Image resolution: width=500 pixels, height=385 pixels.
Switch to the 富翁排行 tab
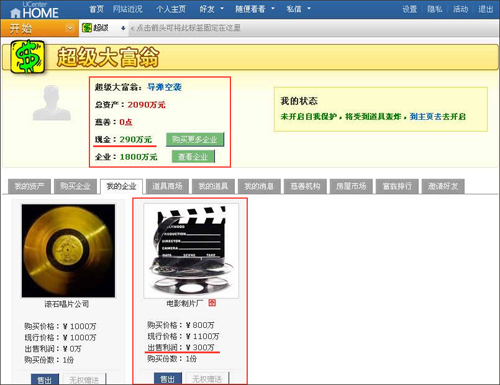[x=397, y=186]
